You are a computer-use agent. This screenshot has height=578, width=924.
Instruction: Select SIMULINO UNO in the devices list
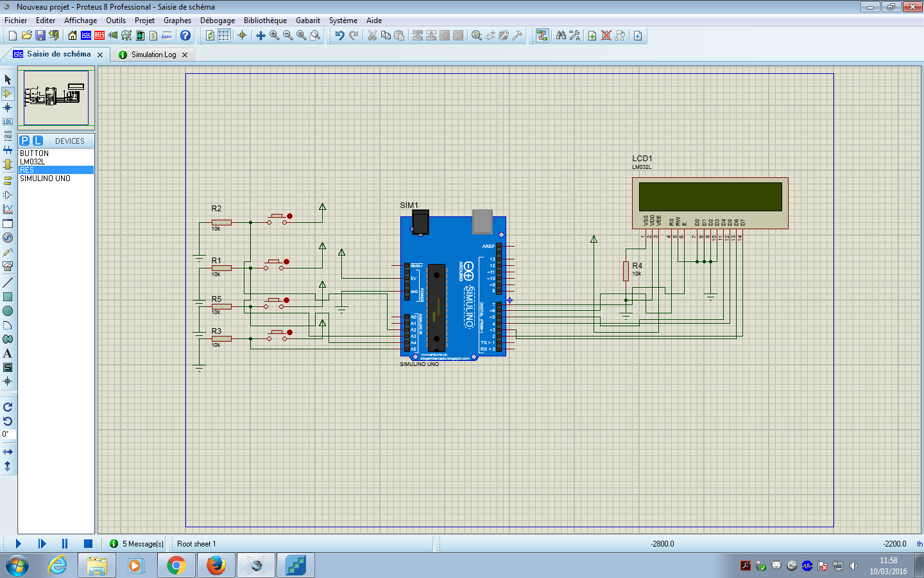pyautogui.click(x=44, y=179)
